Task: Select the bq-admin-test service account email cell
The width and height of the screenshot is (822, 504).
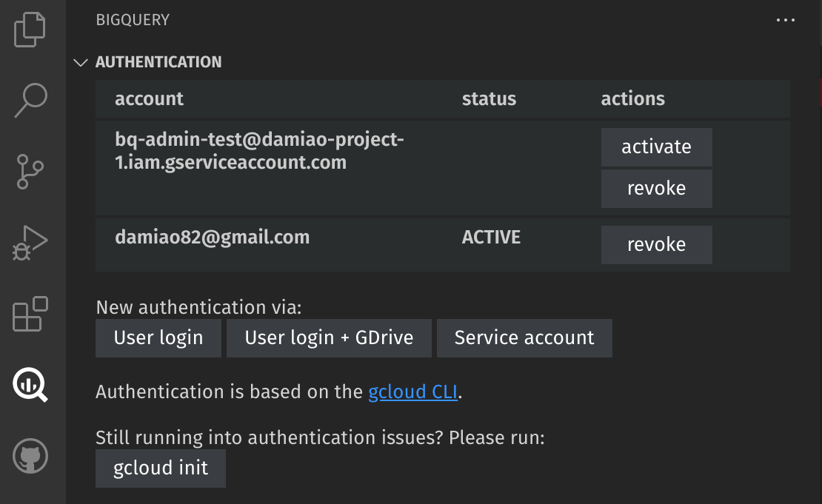Action: point(259,151)
